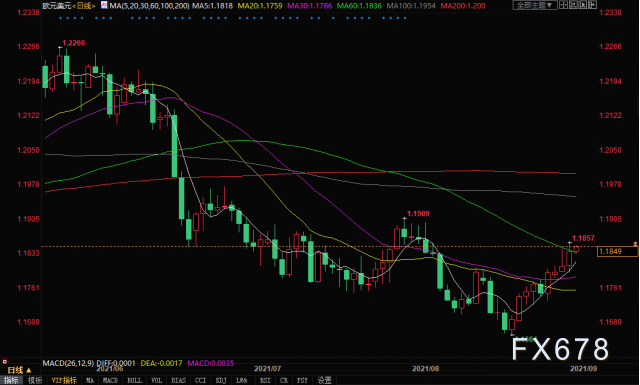The height and width of the screenshot is (385, 640).
Task: Click the play replay icon
Action: [x=582, y=5]
